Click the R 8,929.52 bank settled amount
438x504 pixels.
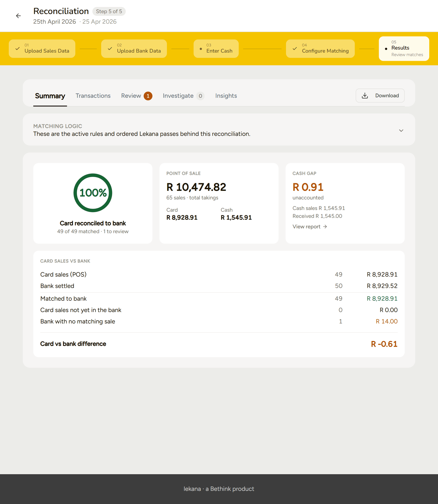click(x=382, y=286)
